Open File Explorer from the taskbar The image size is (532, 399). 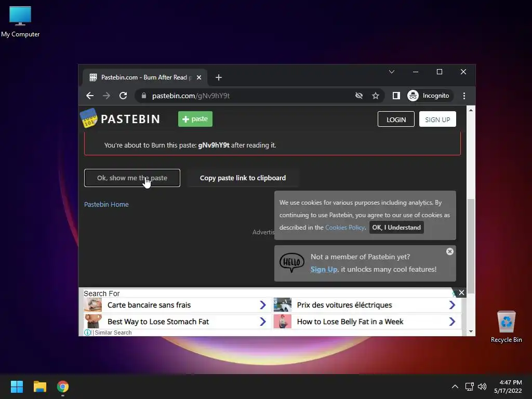tap(39, 387)
